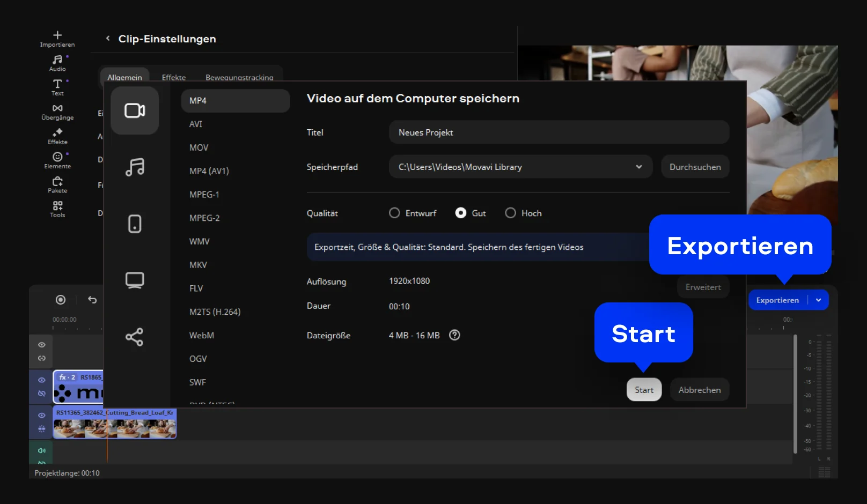867x504 pixels.
Task: Click Durchsuchen to browse folder
Action: click(695, 167)
